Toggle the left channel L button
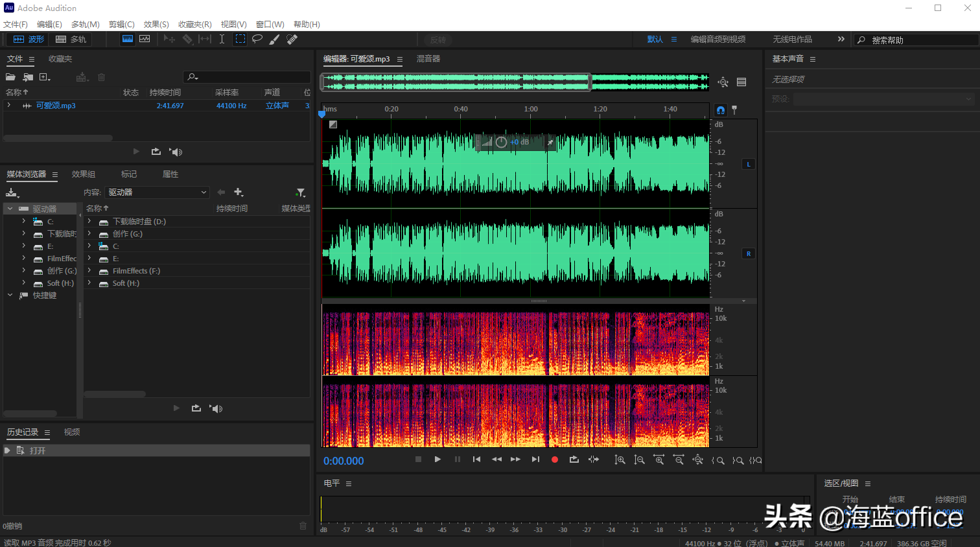The width and height of the screenshot is (980, 547). coord(749,164)
